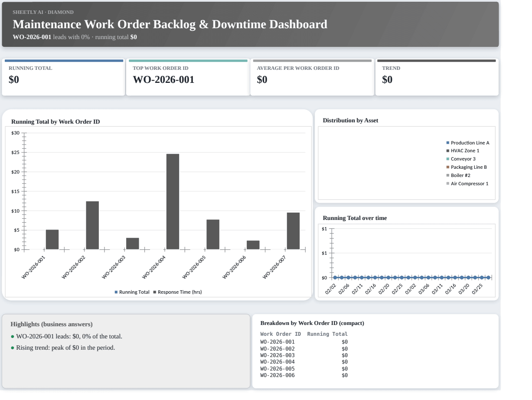Click the 'WO-2026-001 leads' highlight bullet
Viewport: 532px width, 400px height.
click(x=67, y=337)
